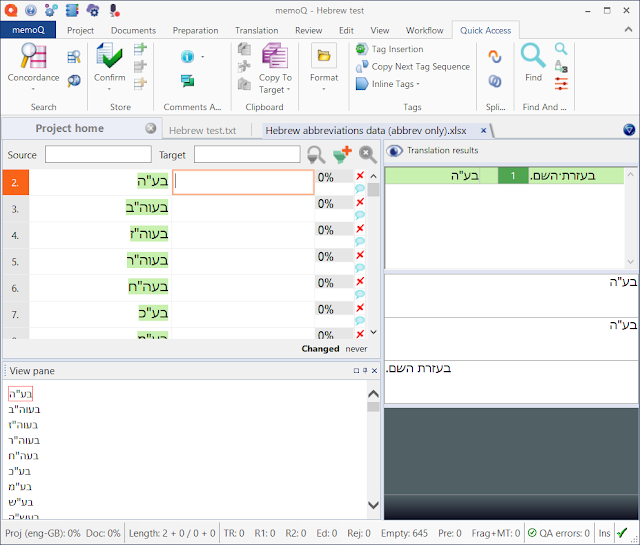Open the Format folder icon
Viewport: 640px width, 545px height.
click(324, 55)
